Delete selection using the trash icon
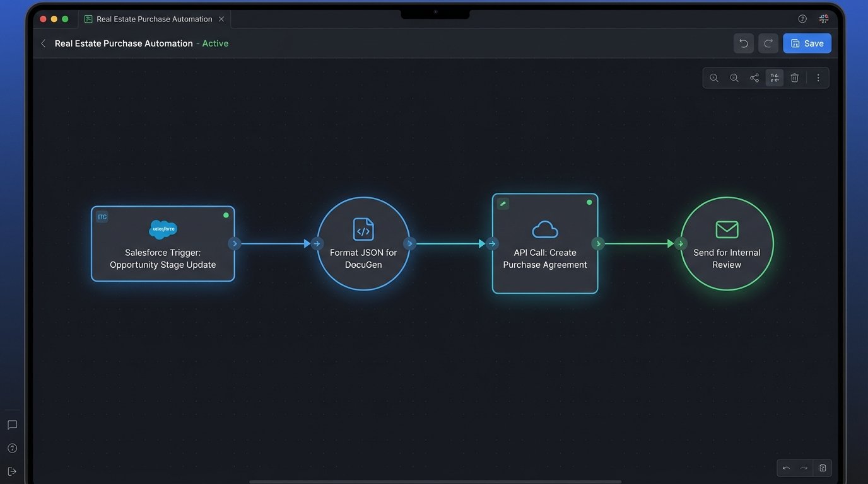 point(794,78)
